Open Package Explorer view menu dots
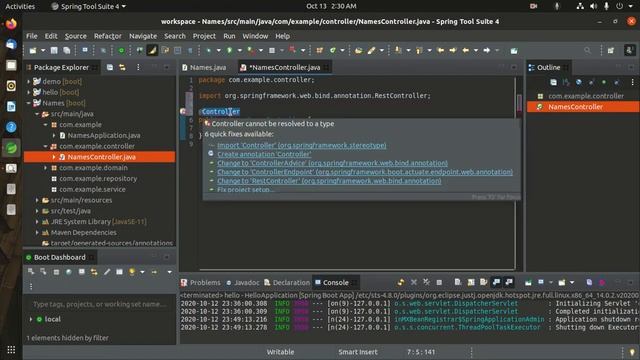The image size is (640, 360). pyautogui.click(x=138, y=67)
